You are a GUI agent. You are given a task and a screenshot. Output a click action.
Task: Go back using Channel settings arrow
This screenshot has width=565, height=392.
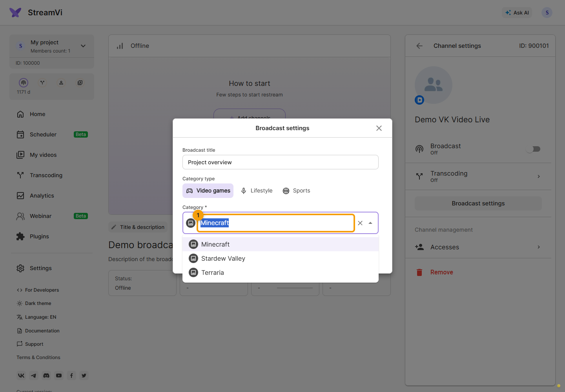419,46
